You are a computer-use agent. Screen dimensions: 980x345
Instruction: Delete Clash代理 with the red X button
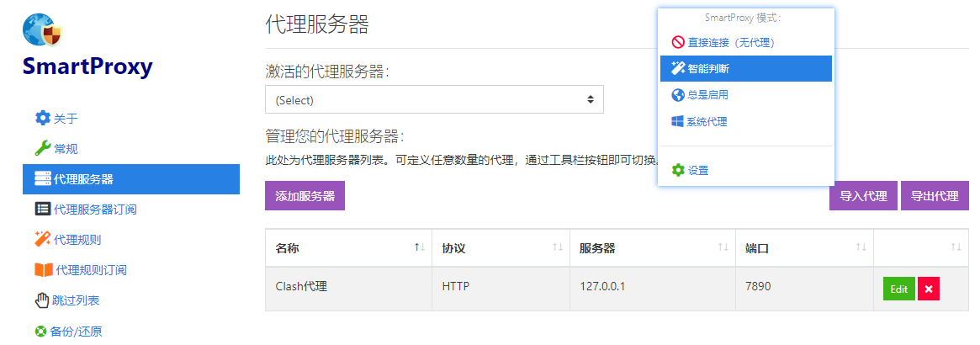pyautogui.click(x=929, y=289)
